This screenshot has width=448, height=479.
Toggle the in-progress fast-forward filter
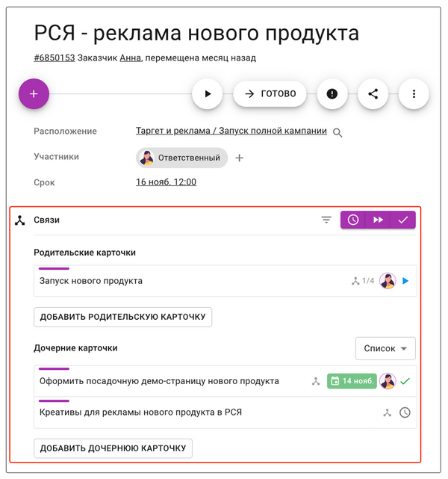pos(378,220)
